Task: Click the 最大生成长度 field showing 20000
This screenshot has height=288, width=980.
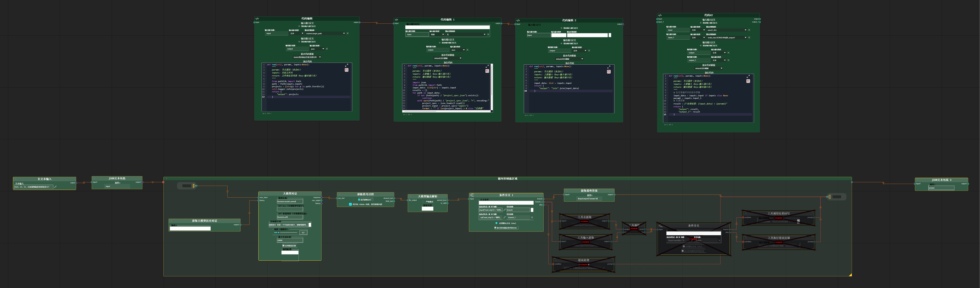Action: [290, 240]
